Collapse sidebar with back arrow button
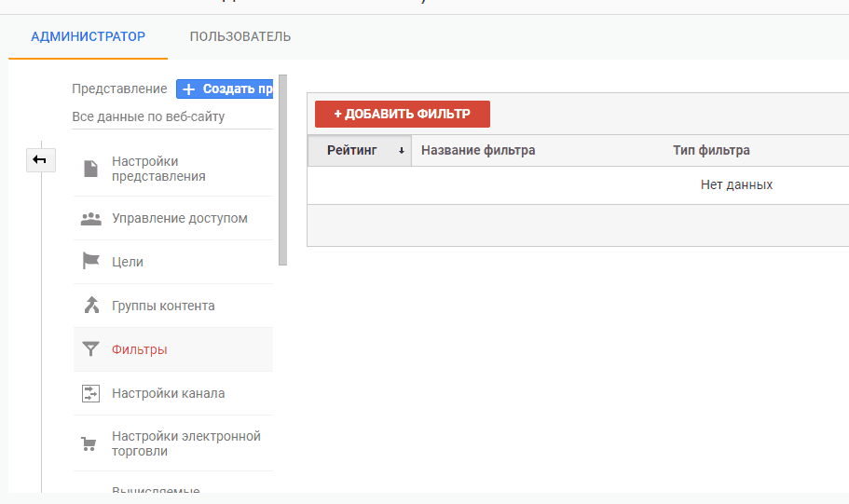 pos(40,160)
